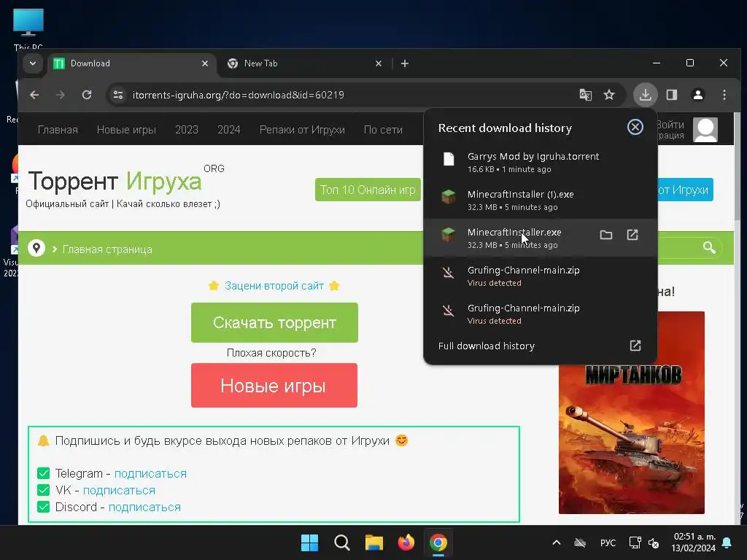This screenshot has height=560, width=747.
Task: Click the Топ 10 Онлайн игр button
Action: tap(368, 190)
